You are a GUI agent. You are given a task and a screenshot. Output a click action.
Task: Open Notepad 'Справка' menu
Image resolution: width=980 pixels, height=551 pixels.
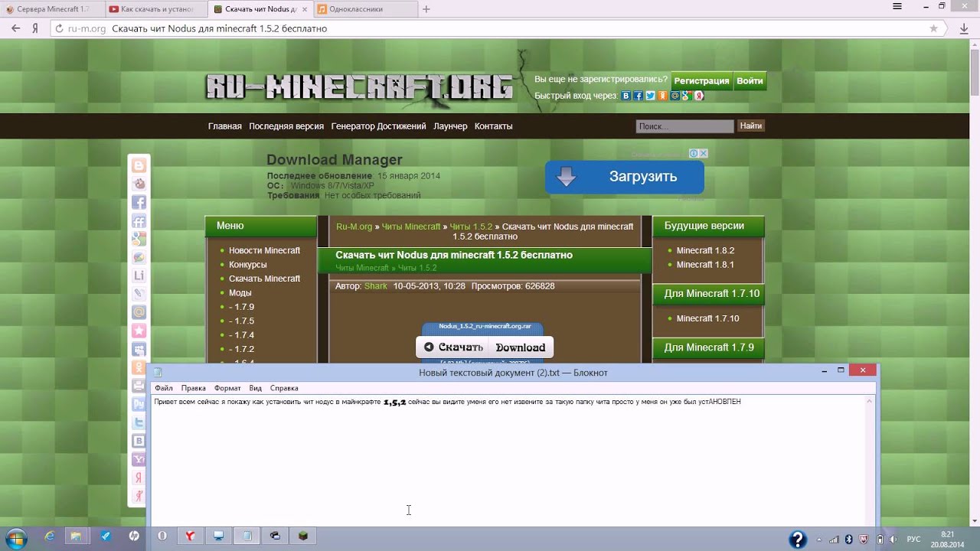pyautogui.click(x=284, y=388)
